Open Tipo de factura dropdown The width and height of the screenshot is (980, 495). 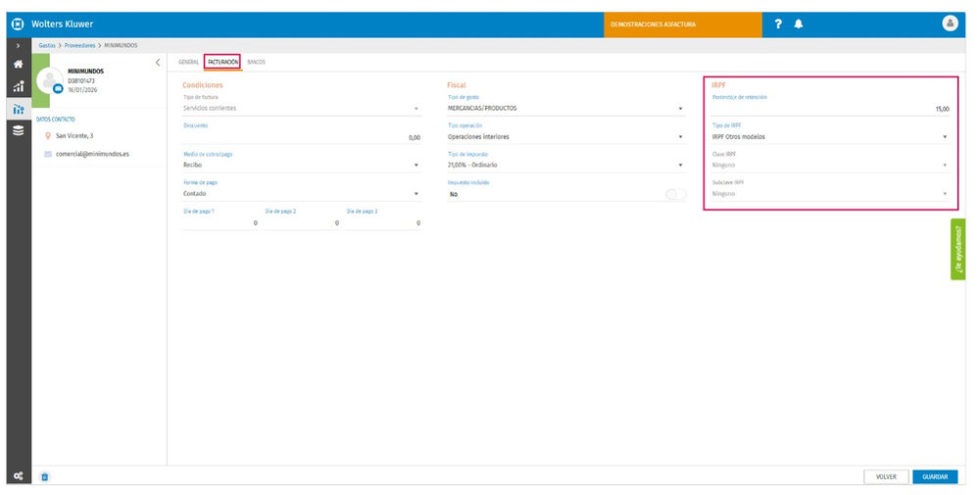point(302,109)
